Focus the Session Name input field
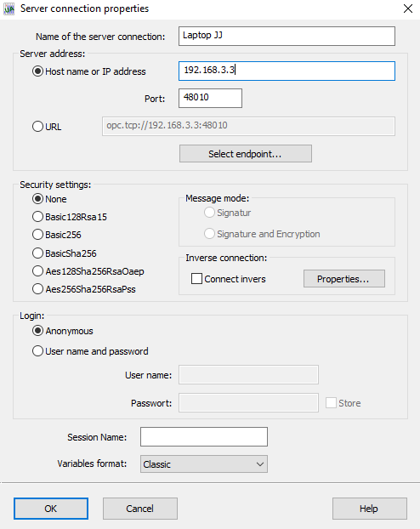Viewport: 420px width, 529px height. point(204,436)
